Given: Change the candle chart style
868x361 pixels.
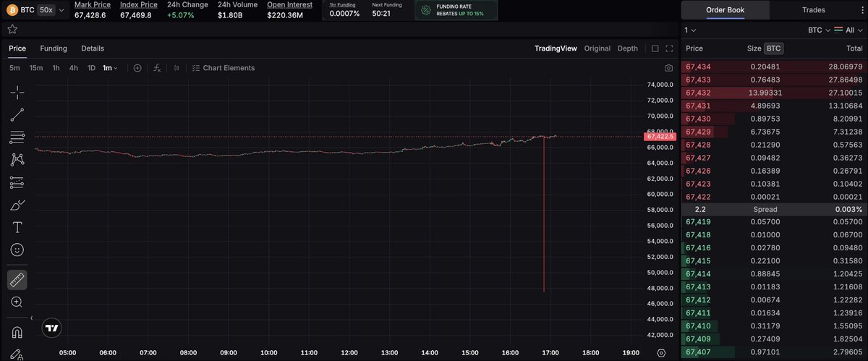Looking at the screenshot, I should (x=177, y=68).
